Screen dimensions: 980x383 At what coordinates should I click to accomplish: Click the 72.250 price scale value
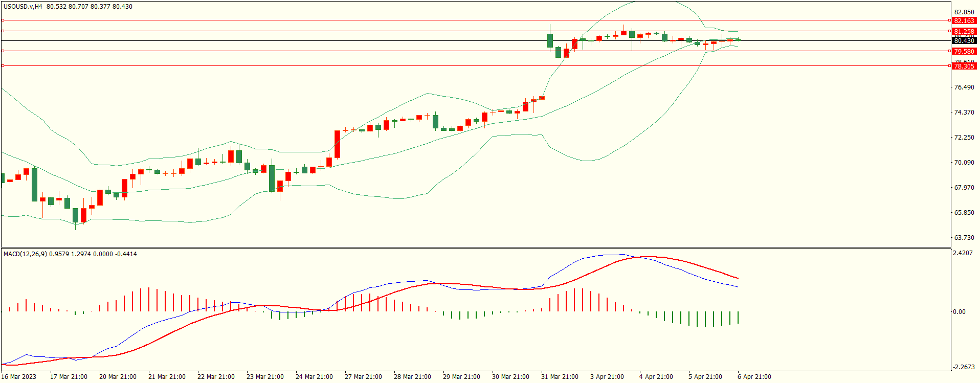[x=964, y=138]
